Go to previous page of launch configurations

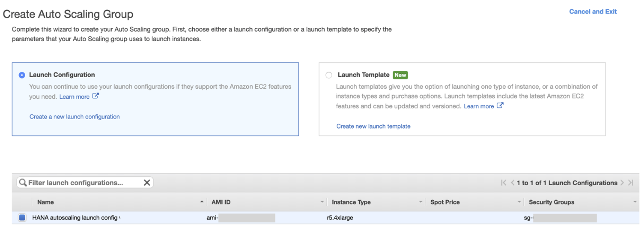point(513,183)
